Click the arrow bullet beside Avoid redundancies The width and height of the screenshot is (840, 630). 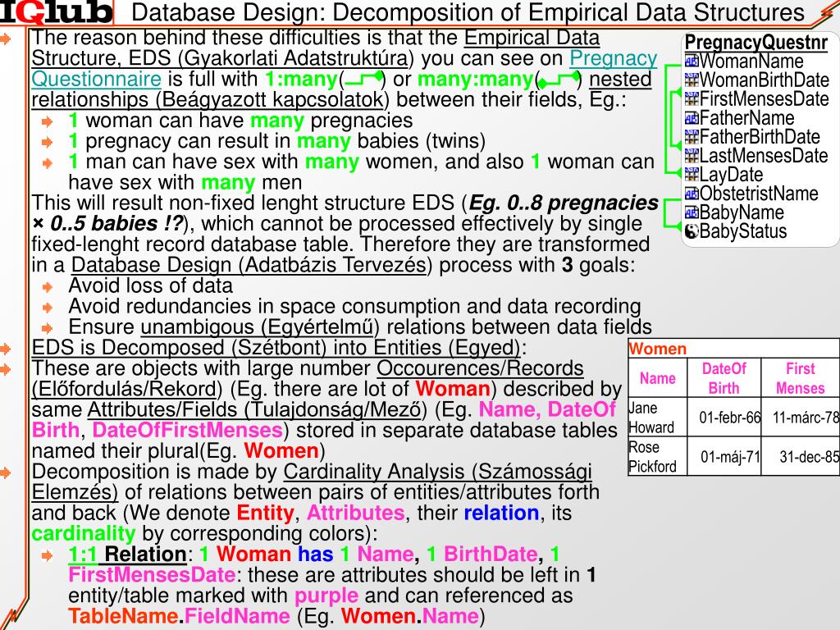(x=47, y=308)
